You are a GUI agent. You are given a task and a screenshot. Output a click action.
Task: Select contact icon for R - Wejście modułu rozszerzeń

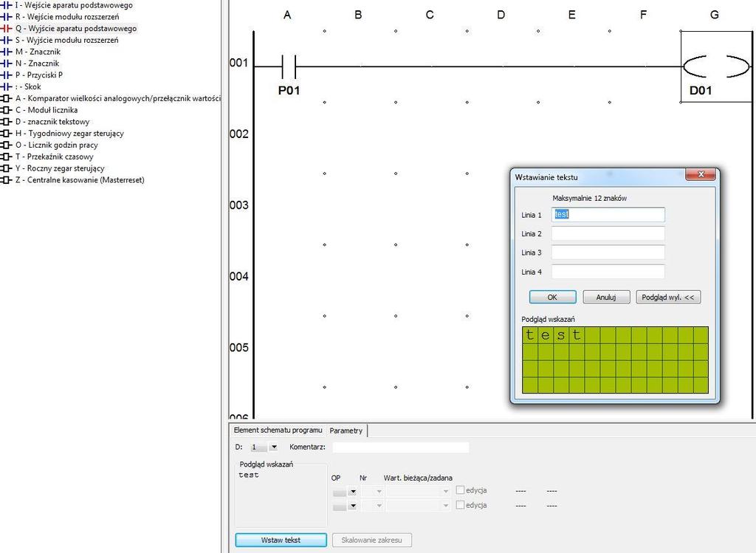point(6,17)
